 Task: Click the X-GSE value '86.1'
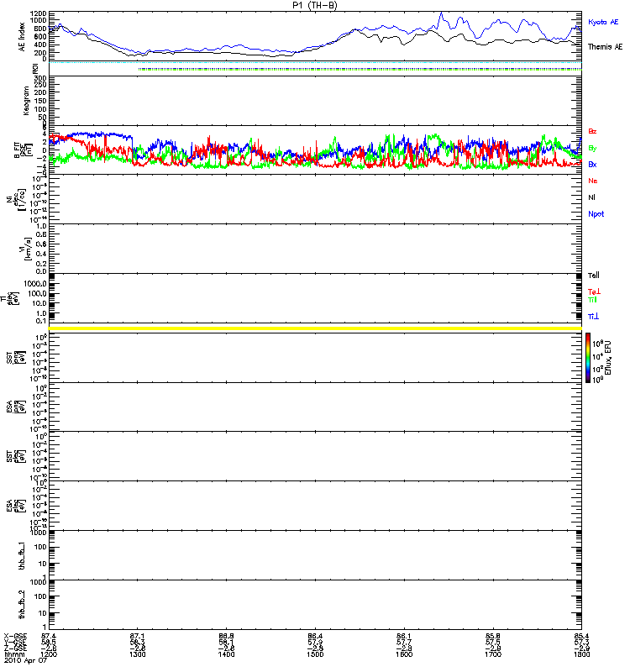pos(404,636)
